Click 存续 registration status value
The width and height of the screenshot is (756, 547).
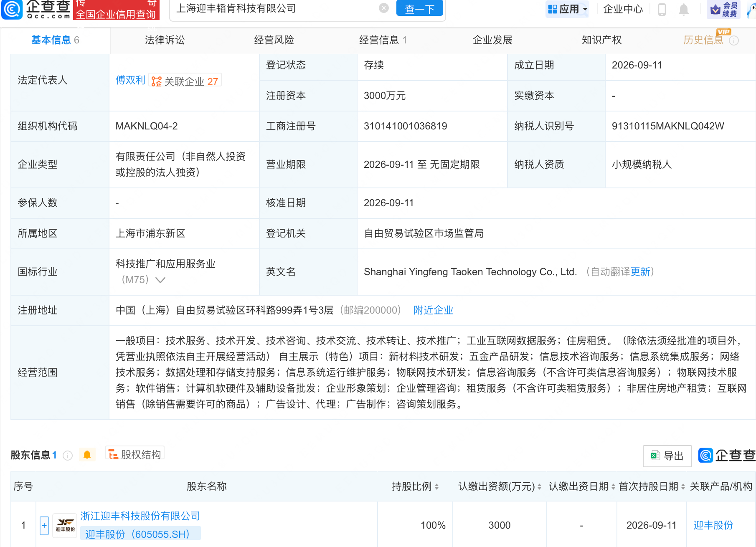pos(374,65)
